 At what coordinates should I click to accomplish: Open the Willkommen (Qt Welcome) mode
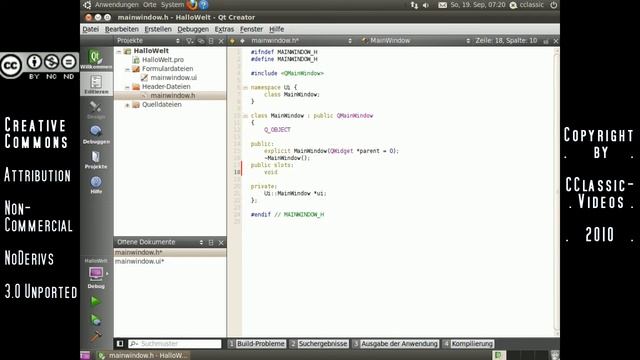tap(96, 59)
